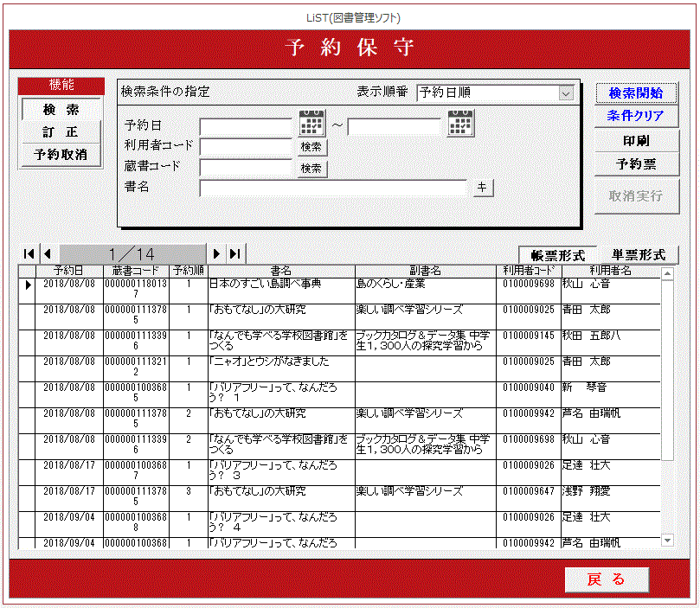
Task: Open calendar picker for reservation end date
Action: click(x=460, y=123)
